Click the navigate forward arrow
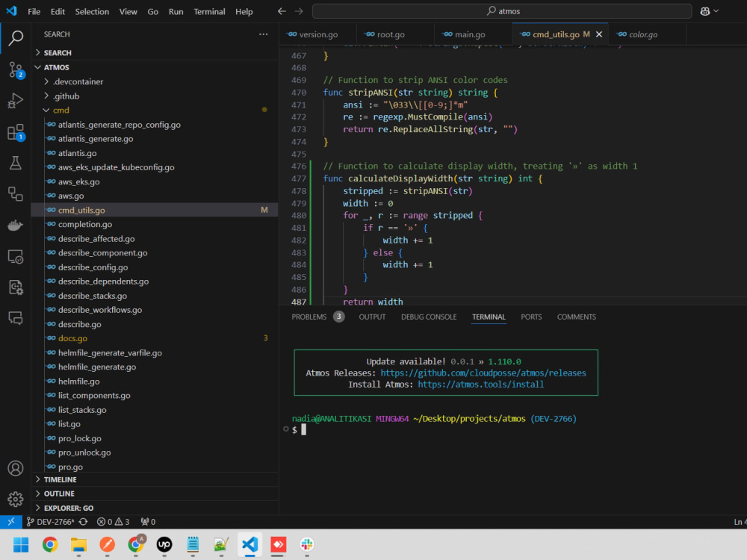 coord(299,11)
